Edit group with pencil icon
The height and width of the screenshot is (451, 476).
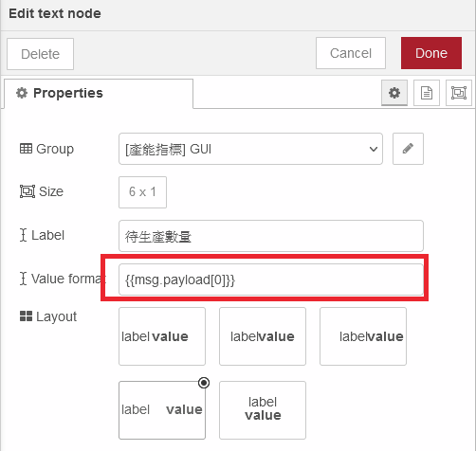click(x=408, y=149)
